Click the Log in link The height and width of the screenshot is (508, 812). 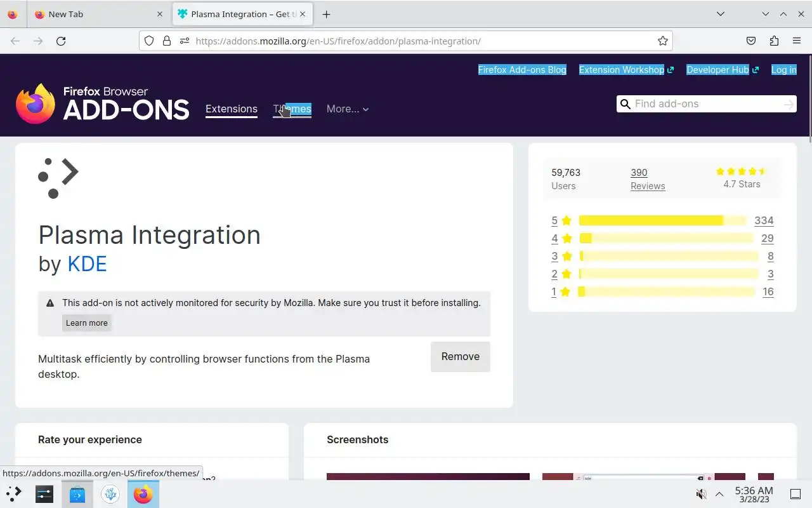point(784,70)
